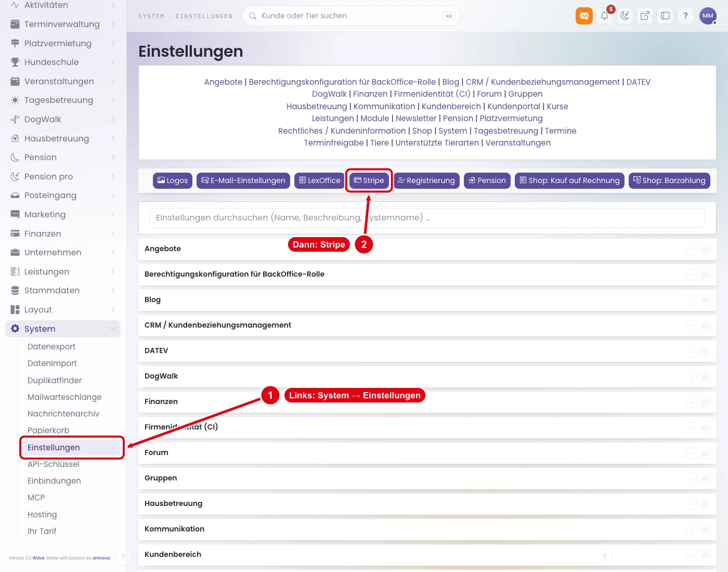Click the scroll-to-top arrow near Kundenbereich
728x572 pixels.
604,557
